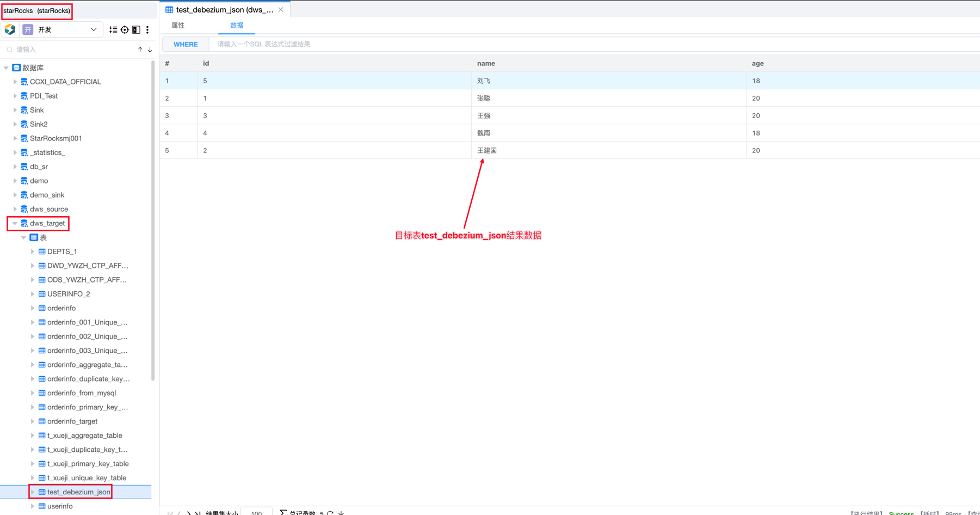Click the download results icon in status bar

(x=342, y=512)
